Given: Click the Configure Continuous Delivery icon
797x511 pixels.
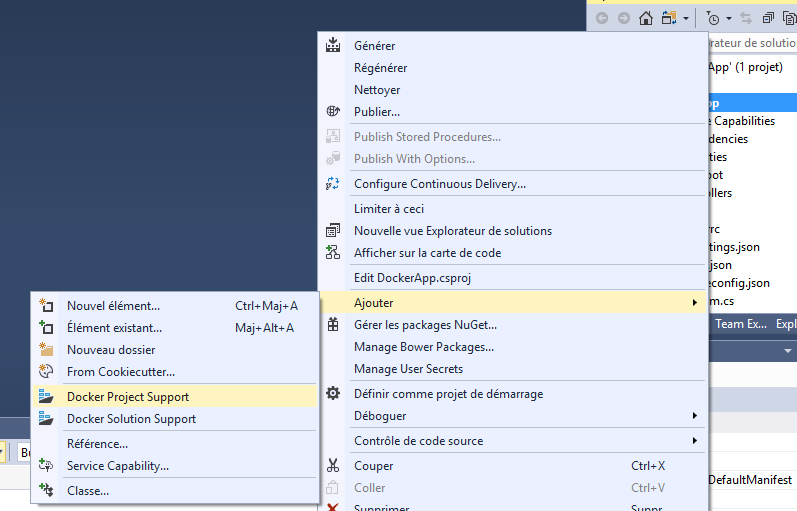Looking at the screenshot, I should tap(333, 184).
